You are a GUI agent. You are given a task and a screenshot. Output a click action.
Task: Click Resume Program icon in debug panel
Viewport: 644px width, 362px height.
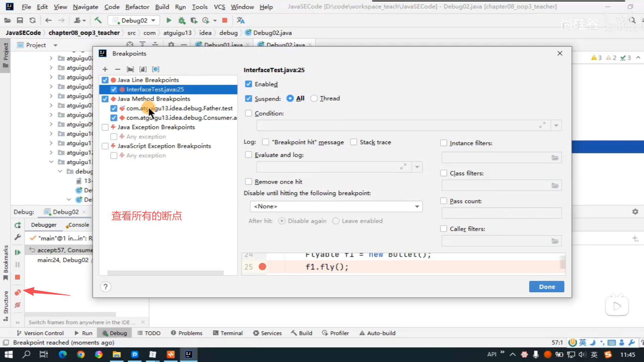[x=18, y=252]
